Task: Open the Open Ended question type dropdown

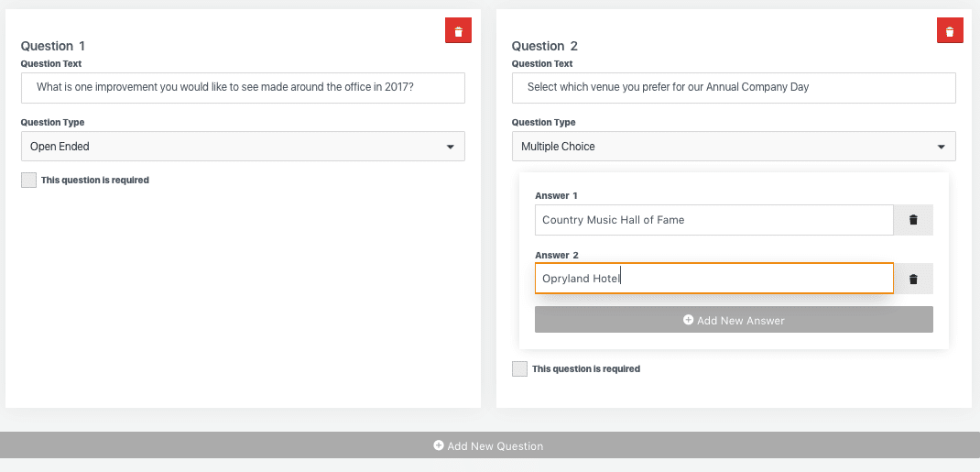Action: tap(243, 147)
